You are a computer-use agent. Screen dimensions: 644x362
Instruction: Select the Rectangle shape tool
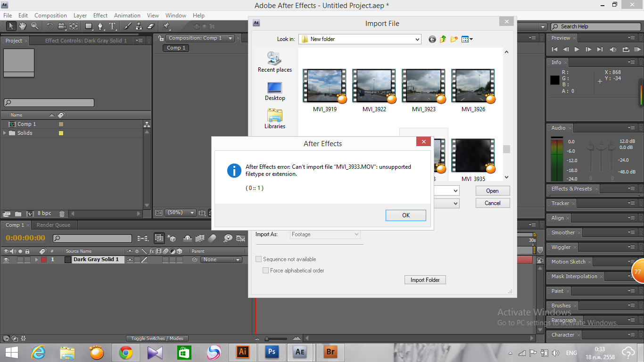coord(89,26)
